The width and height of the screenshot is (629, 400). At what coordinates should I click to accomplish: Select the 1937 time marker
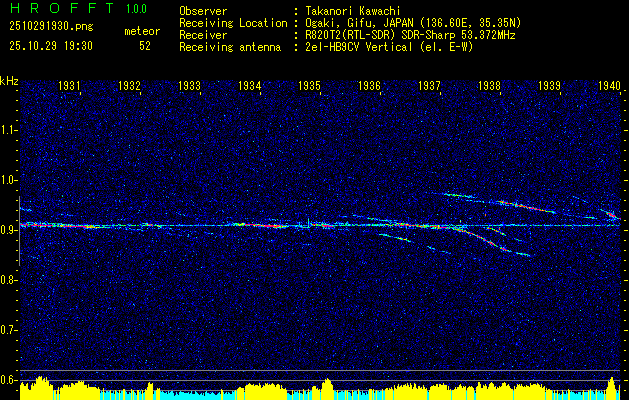tap(429, 85)
